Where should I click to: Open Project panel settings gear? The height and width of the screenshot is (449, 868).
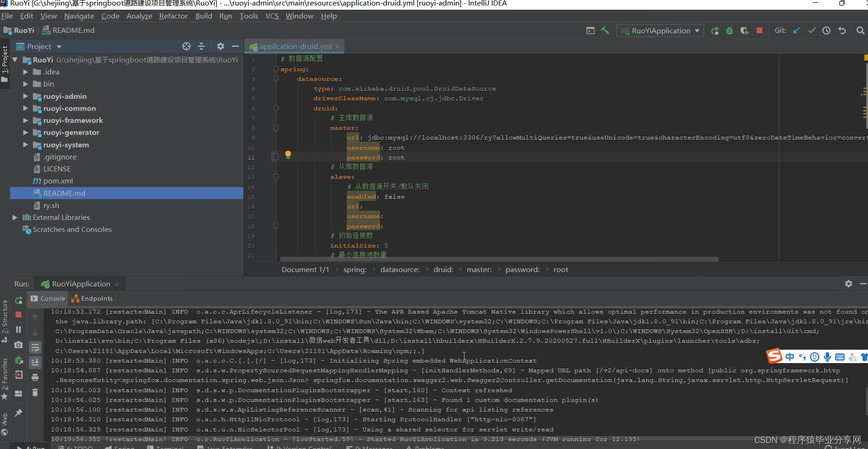[x=221, y=46]
